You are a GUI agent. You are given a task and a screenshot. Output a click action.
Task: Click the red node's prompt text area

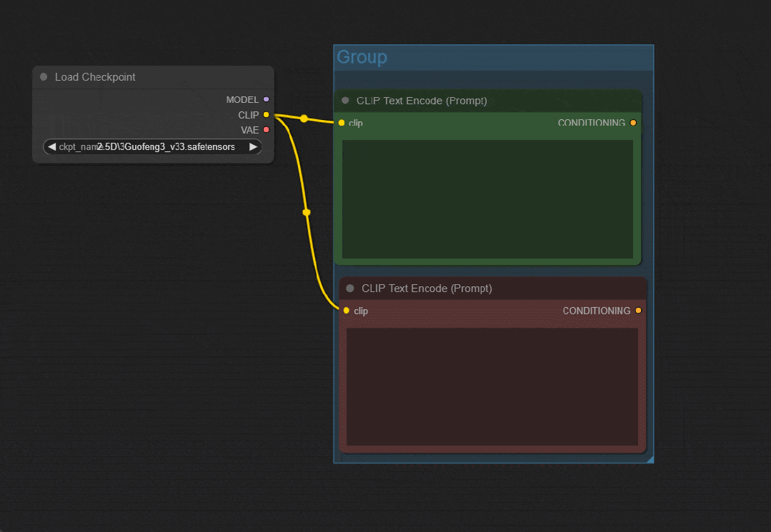(492, 386)
